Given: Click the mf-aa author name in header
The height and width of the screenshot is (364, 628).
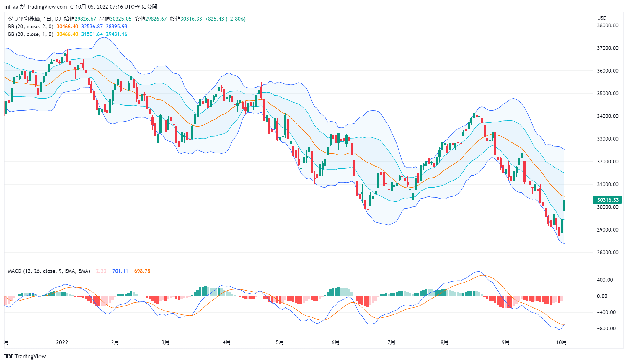Looking at the screenshot, I should click(x=12, y=7).
